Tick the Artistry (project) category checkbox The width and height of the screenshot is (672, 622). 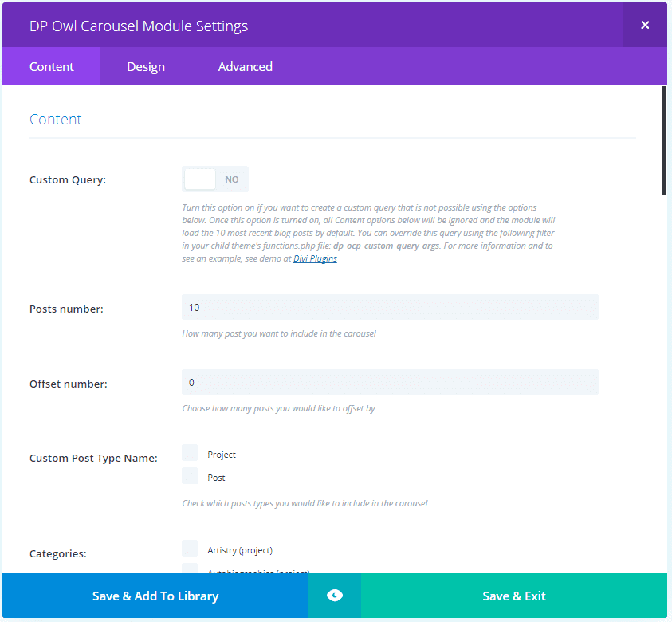click(x=191, y=549)
